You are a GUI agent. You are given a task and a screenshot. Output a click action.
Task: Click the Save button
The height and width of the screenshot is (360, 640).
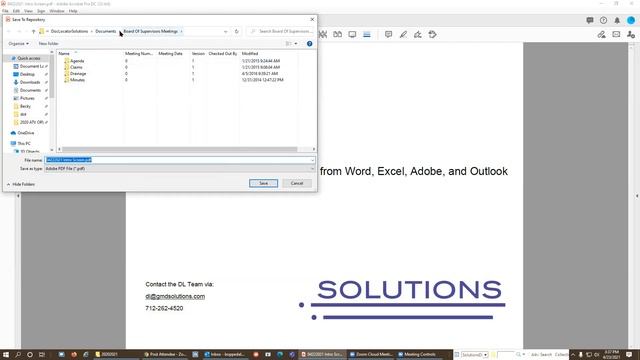point(263,183)
